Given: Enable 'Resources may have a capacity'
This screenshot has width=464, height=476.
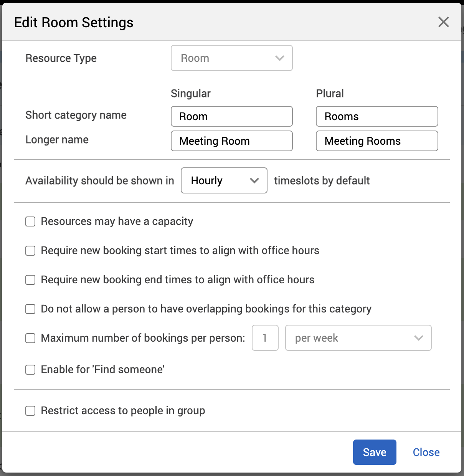Looking at the screenshot, I should coord(30,221).
